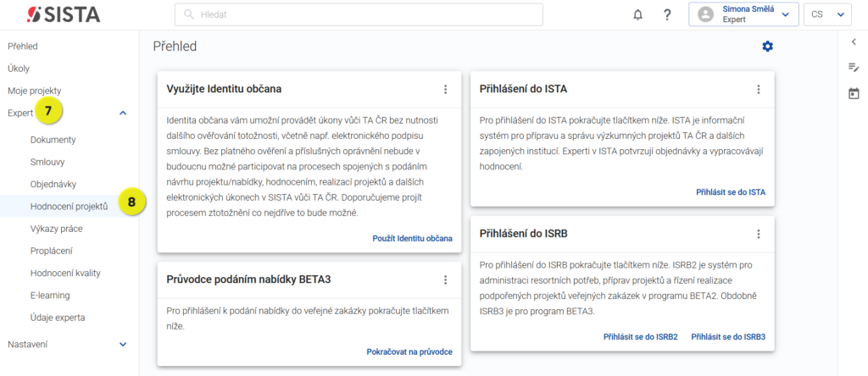The image size is (868, 376).
Task: Click Použít Identitu občana link
Action: tap(413, 238)
